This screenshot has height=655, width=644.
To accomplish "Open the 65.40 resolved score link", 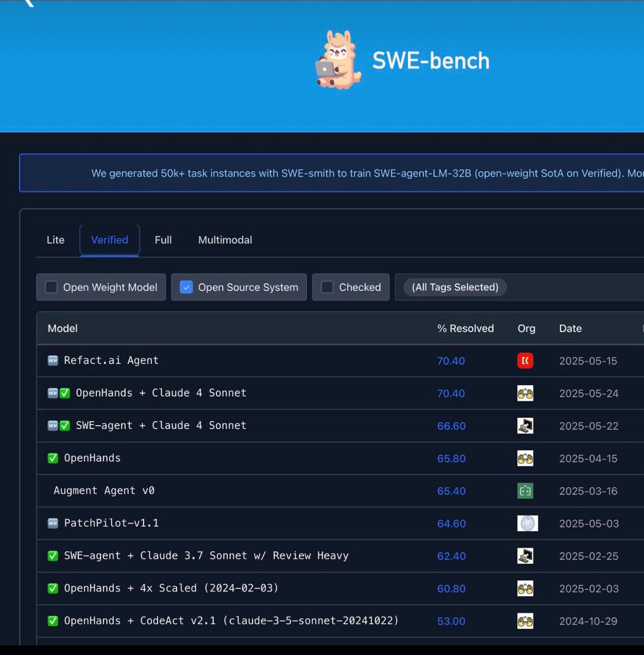I will [451, 491].
